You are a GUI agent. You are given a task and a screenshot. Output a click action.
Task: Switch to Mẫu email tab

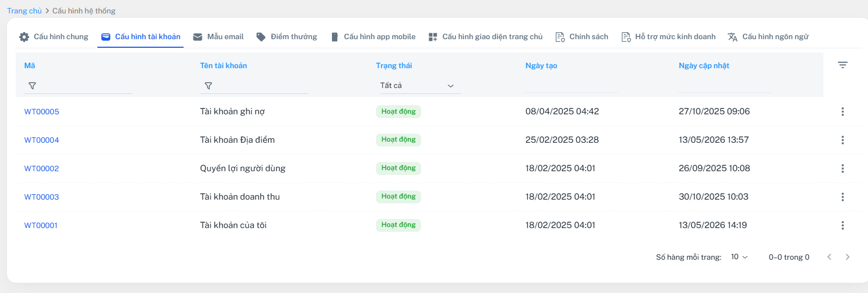coord(218,36)
